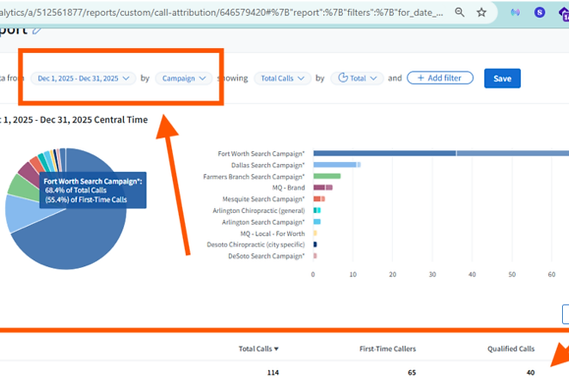Click the Mesquite Search Campaign label
Screen dimensions: 569x383
[263, 199]
